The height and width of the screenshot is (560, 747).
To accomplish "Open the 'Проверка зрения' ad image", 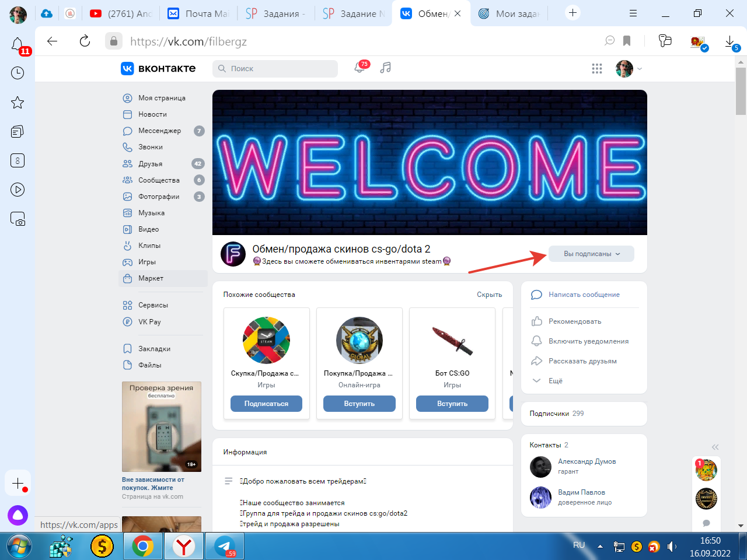I will [162, 426].
